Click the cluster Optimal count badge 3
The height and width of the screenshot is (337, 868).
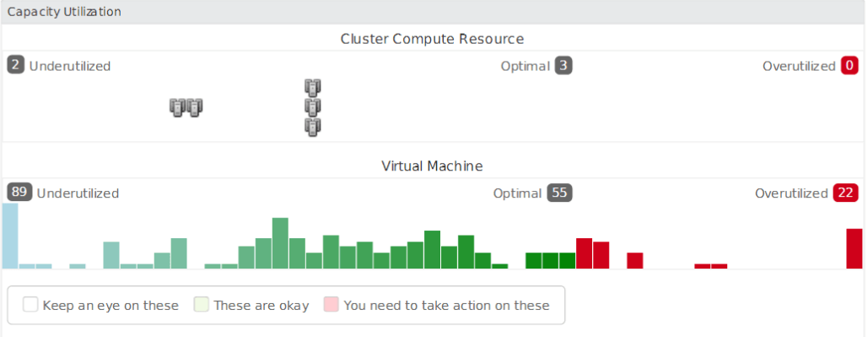tap(563, 65)
